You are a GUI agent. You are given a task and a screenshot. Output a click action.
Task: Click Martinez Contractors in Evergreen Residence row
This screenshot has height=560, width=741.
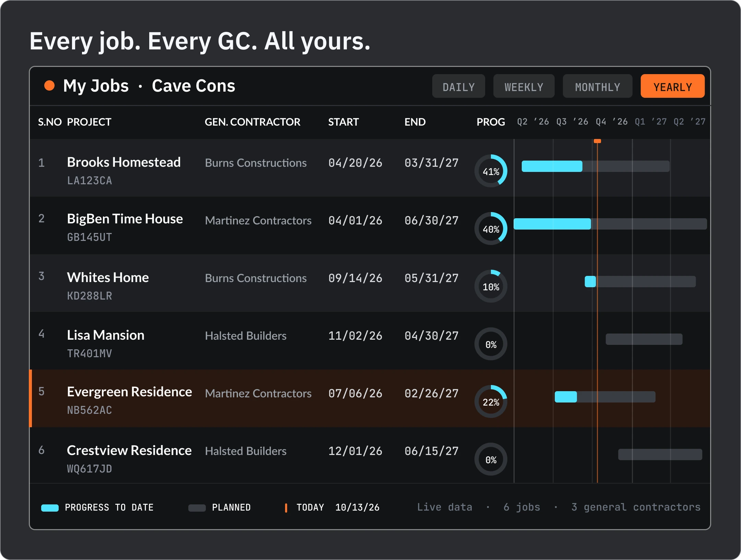pos(258,393)
